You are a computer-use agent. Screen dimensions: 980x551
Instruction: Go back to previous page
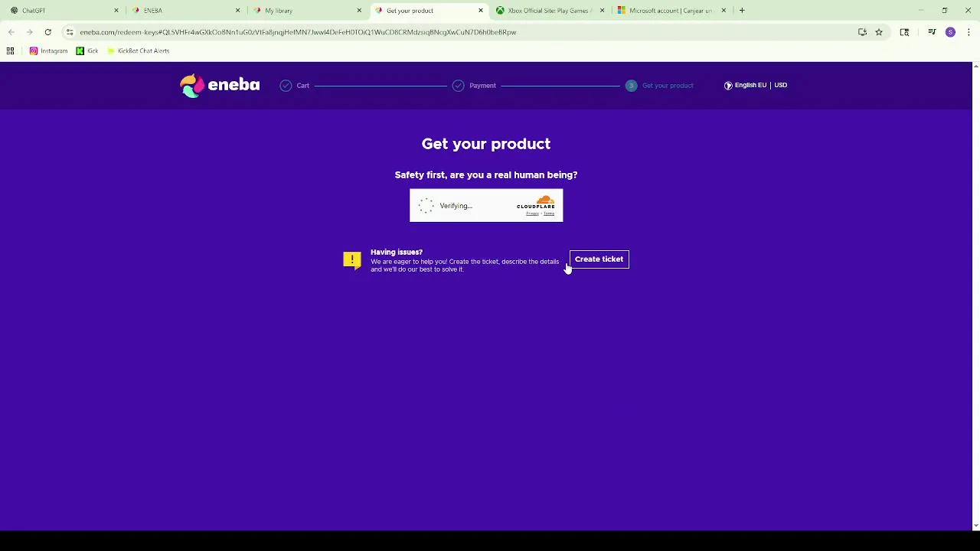(11, 32)
